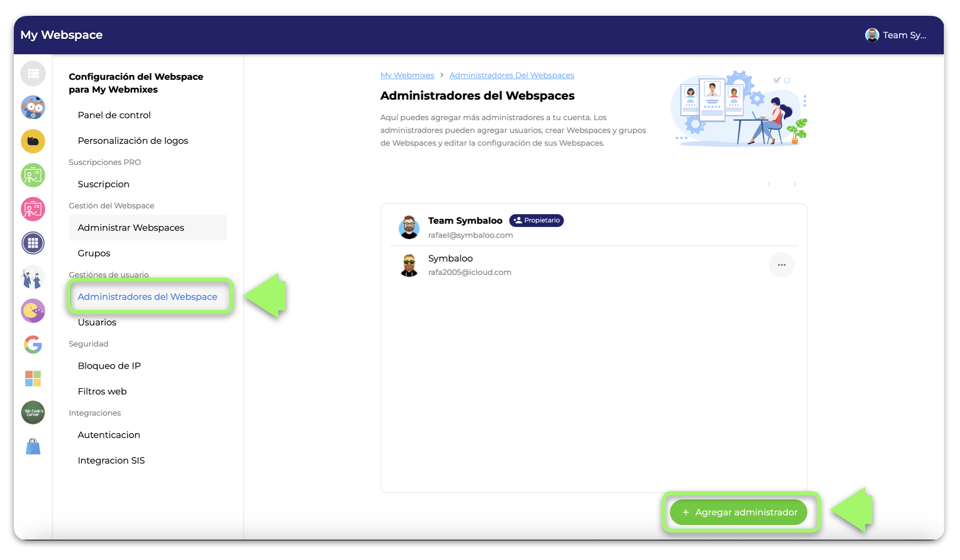This screenshot has width=960, height=560.
Task: Open the blue shopping bag icon
Action: (x=33, y=446)
